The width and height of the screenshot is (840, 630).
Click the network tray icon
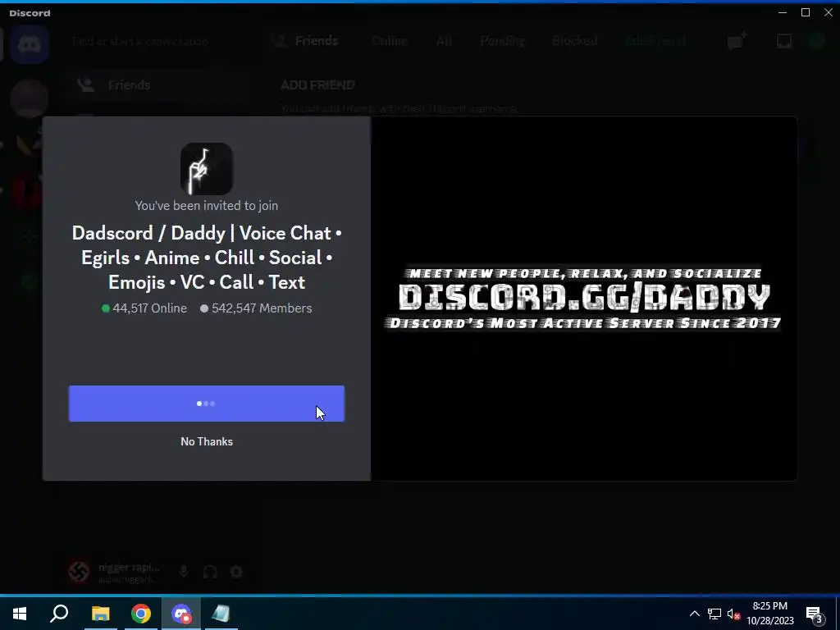click(714, 614)
